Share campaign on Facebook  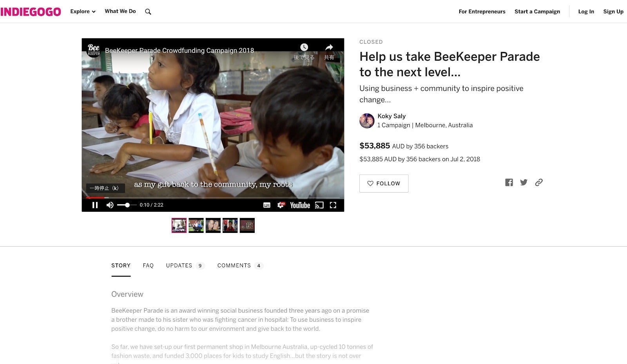509,182
